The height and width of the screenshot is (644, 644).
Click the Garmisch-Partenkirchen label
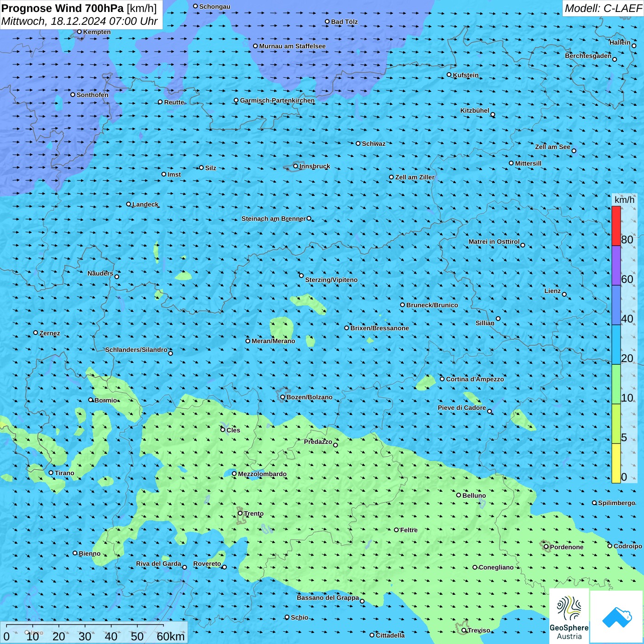(277, 100)
